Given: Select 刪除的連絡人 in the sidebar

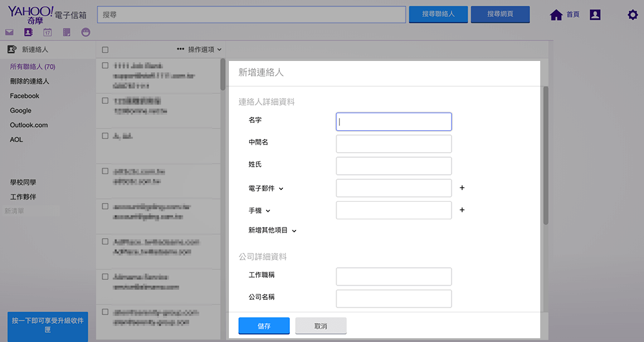Looking at the screenshot, I should click(x=30, y=81).
